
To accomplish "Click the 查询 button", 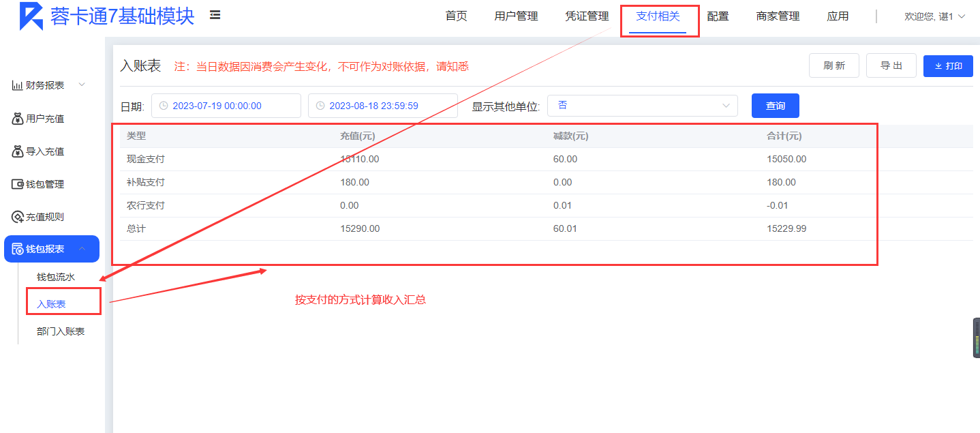I will (x=775, y=106).
